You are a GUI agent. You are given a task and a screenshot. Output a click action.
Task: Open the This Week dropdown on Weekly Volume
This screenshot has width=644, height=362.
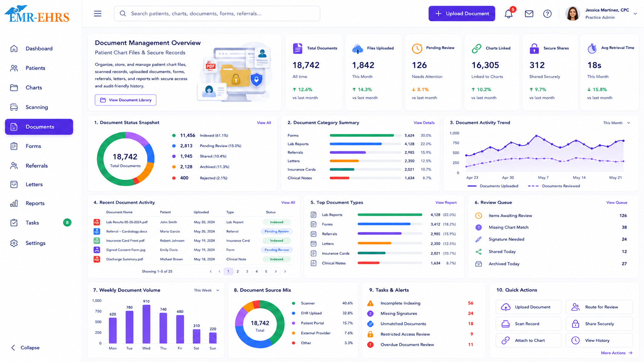(206, 290)
